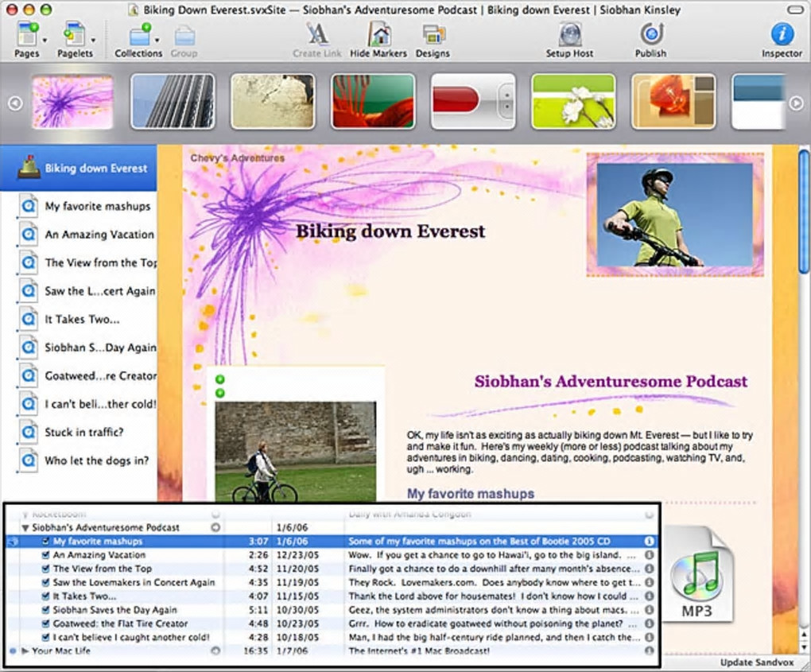This screenshot has height=672, width=811.
Task: Select Goatweed...re Creator page
Action: [100, 375]
